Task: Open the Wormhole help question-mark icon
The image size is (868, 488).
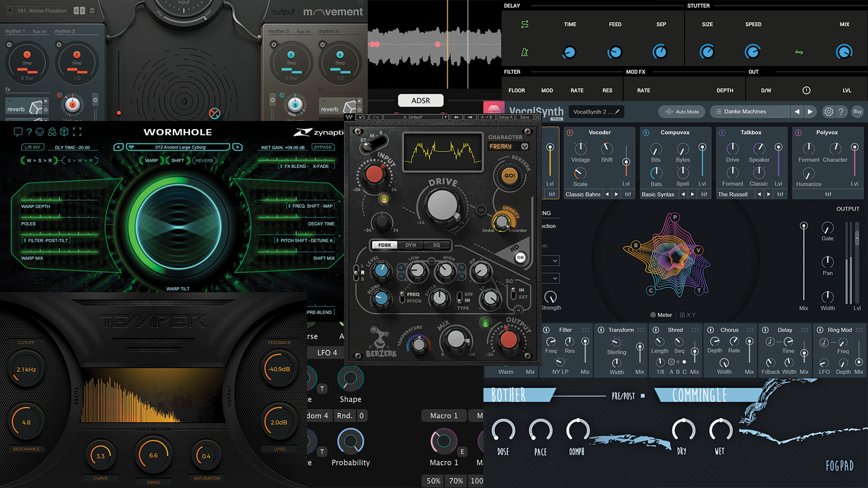Action: click(x=29, y=132)
